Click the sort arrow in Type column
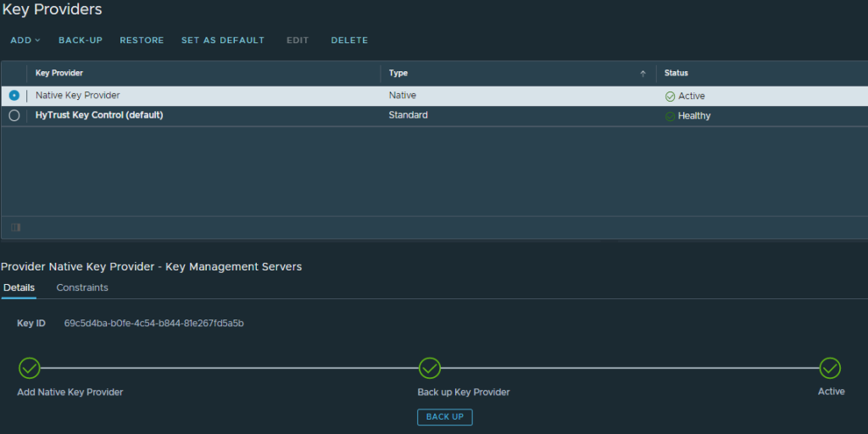 click(643, 74)
